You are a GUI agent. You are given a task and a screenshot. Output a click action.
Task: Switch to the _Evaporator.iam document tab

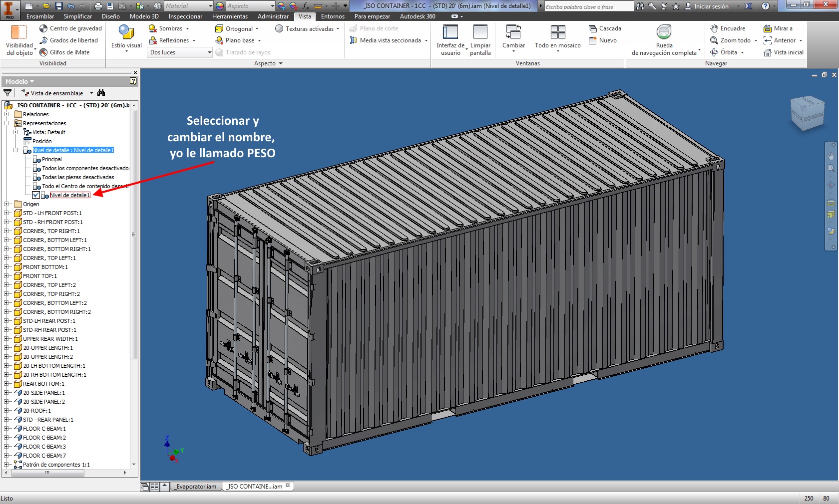[196, 487]
